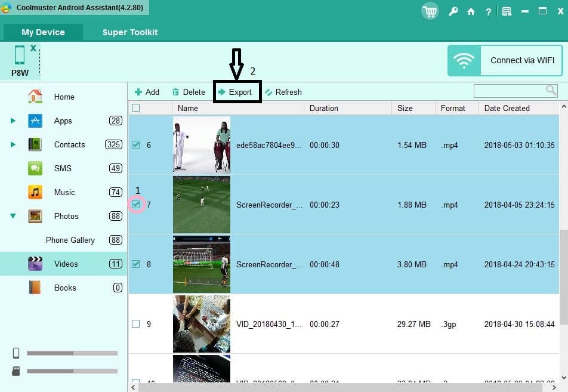Click the Connect via WIFI button
This screenshot has width=568, height=392.
pos(505,60)
